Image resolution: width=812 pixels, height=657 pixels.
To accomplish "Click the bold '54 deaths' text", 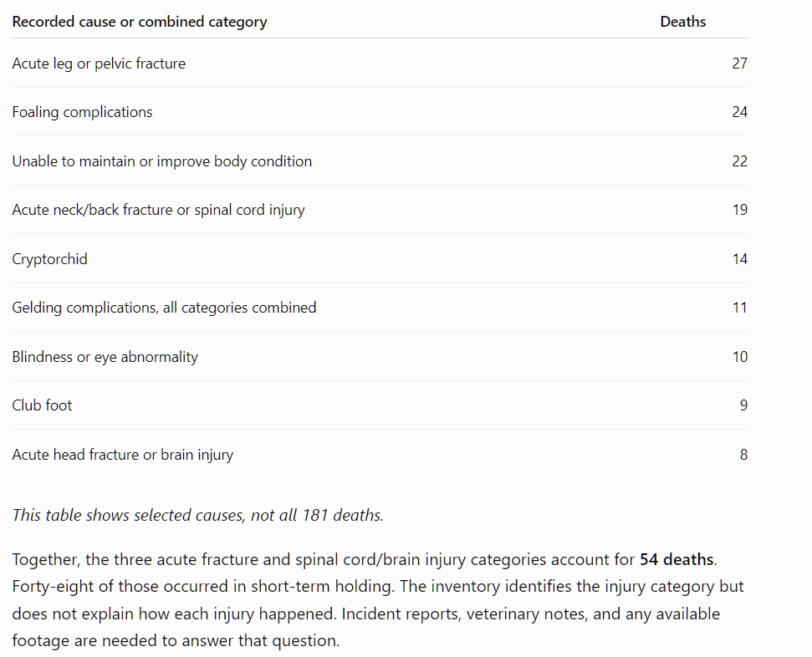I will tap(677, 560).
